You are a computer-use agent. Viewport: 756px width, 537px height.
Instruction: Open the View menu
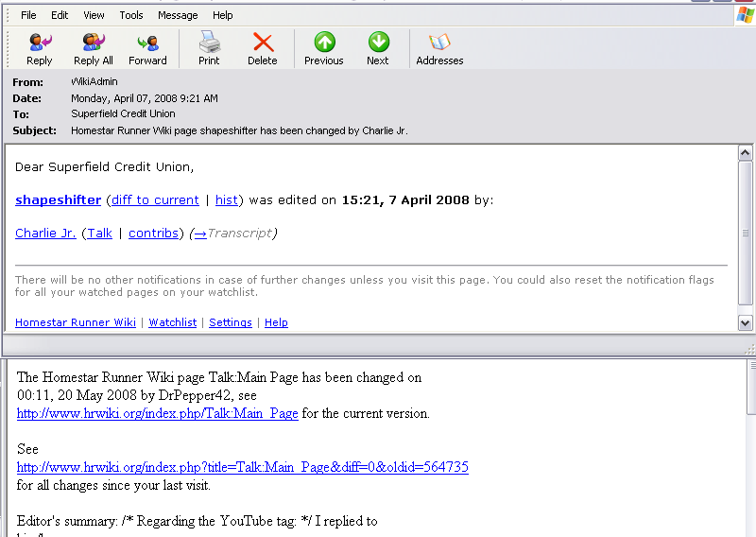[94, 15]
